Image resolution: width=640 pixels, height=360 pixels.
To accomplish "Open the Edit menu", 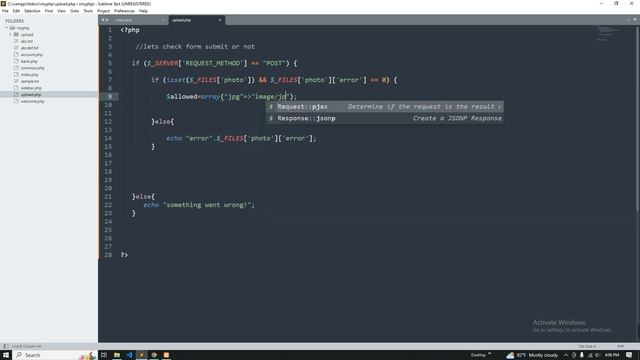I will click(16, 11).
